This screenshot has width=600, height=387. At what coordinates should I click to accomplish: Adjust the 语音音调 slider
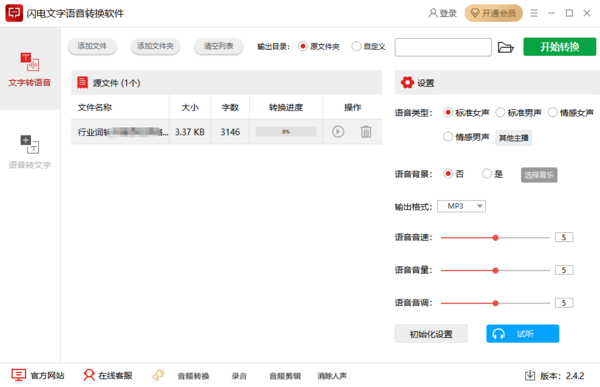tap(495, 303)
